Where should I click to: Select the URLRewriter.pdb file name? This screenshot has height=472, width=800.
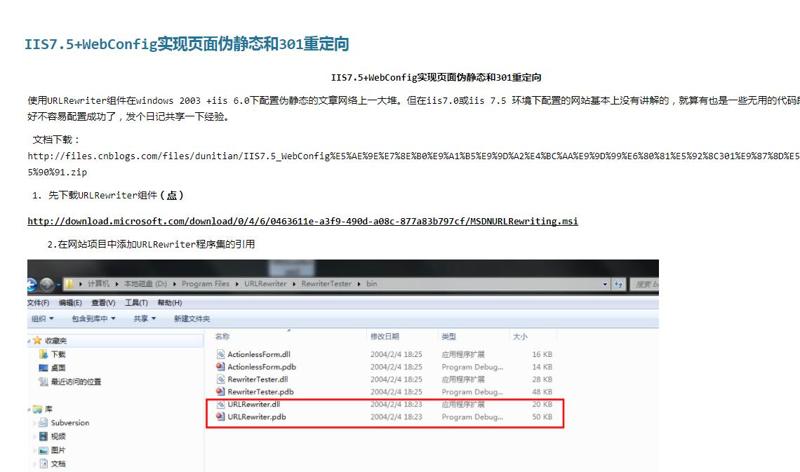point(257,416)
